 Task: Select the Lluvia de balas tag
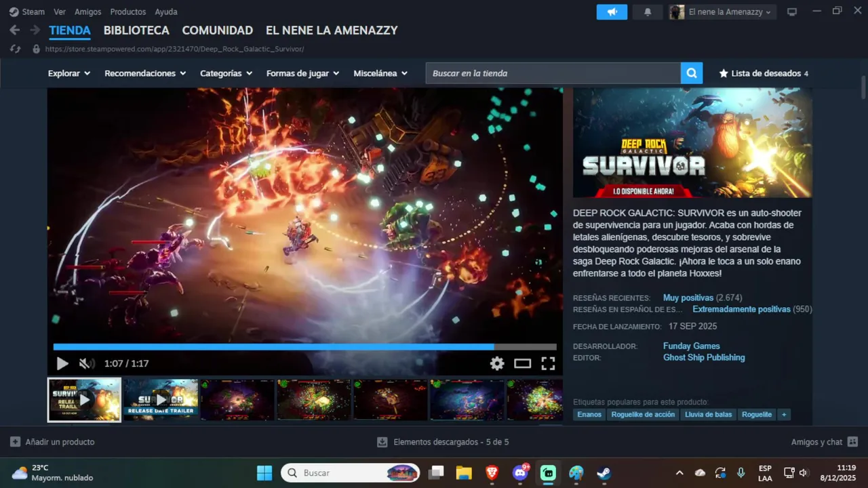(709, 414)
